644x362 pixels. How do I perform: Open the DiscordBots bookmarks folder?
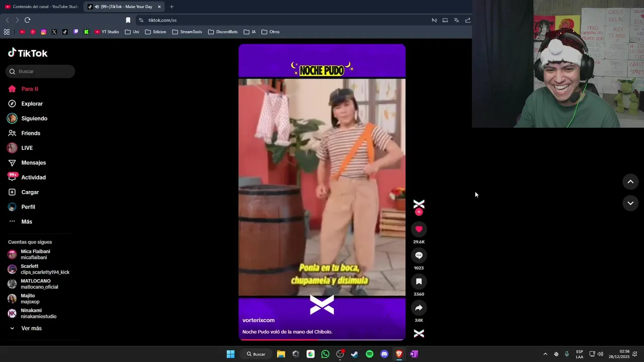(222, 32)
